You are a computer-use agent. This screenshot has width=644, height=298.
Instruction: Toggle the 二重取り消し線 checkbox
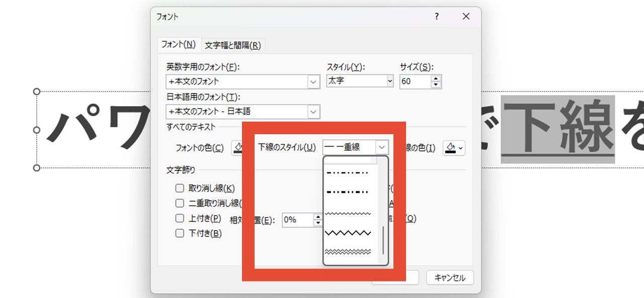(x=180, y=204)
